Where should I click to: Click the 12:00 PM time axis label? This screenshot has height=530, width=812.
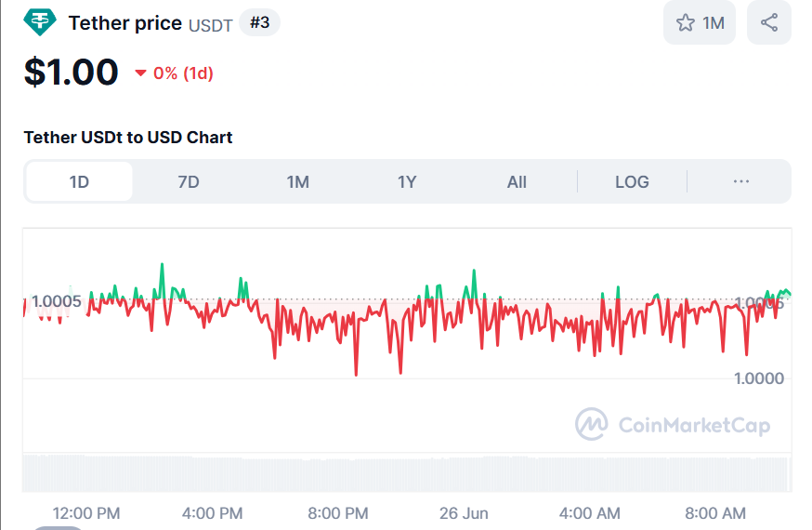pos(86,513)
